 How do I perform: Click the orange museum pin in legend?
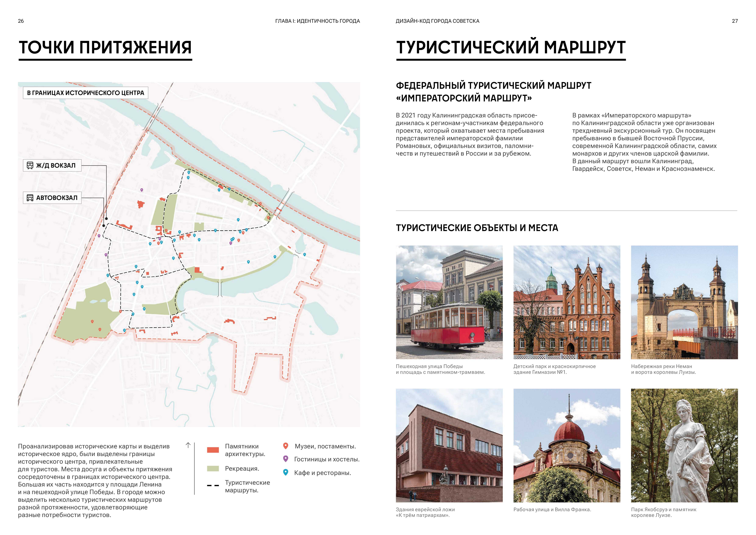pos(285,446)
